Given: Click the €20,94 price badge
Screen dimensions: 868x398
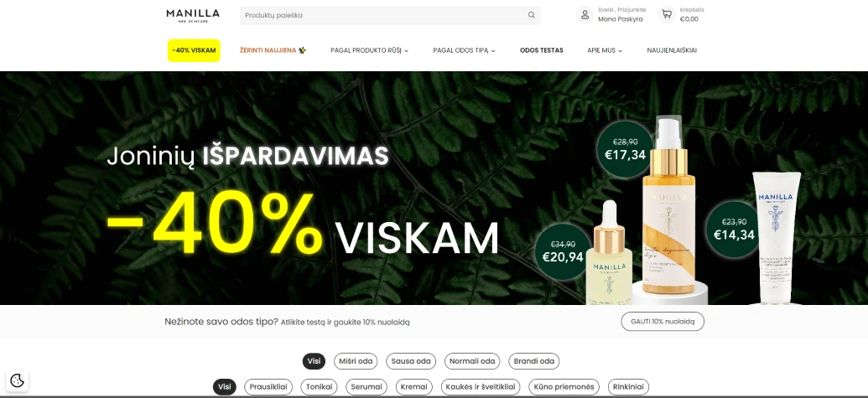Looking at the screenshot, I should (x=563, y=251).
